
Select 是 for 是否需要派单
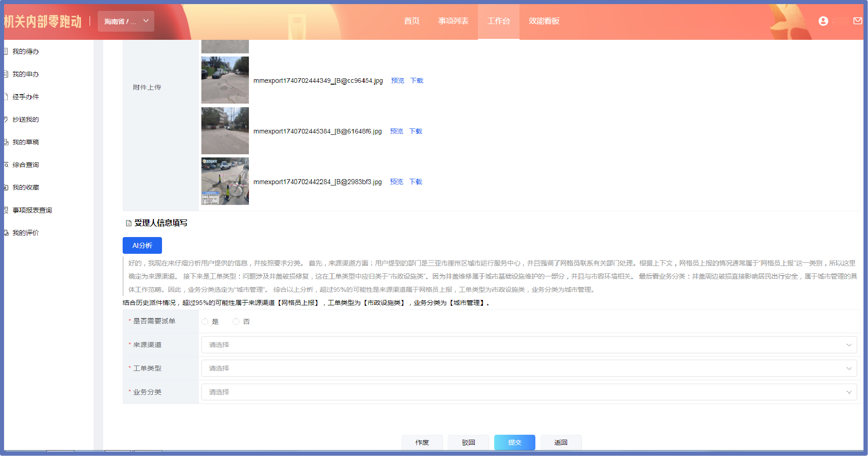(205, 322)
